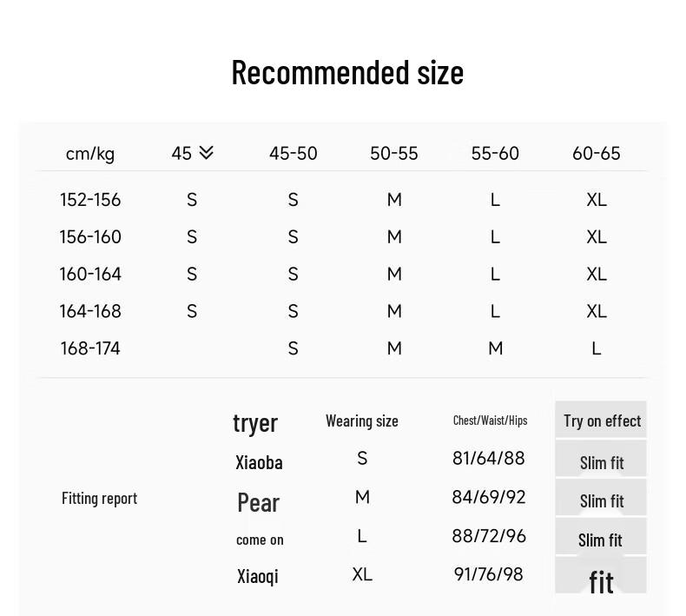This screenshot has height=616, width=686.
Task: Click the 91/76/98 measurement for Xiaoqi
Action: pos(489,574)
